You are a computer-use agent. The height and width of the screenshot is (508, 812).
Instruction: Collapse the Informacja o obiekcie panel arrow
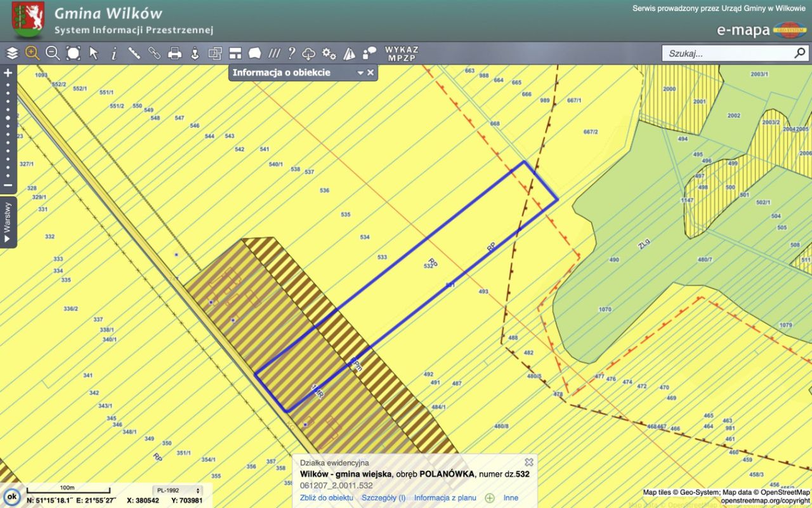(x=360, y=73)
